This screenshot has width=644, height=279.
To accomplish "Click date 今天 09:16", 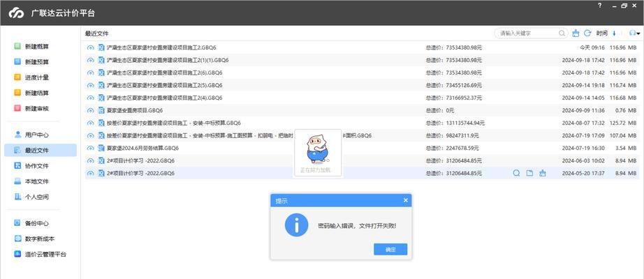I will tap(592, 47).
